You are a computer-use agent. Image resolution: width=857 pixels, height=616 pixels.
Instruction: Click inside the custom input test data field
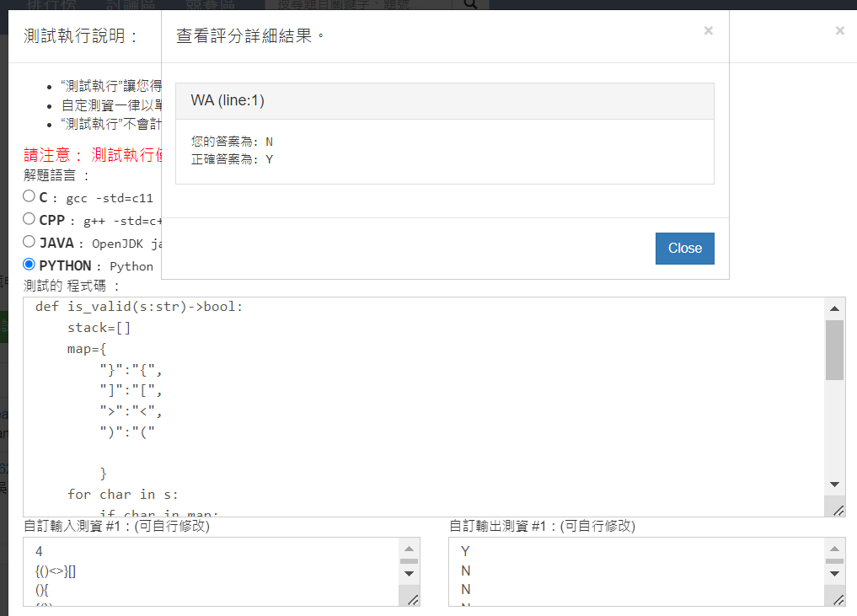tap(211, 571)
